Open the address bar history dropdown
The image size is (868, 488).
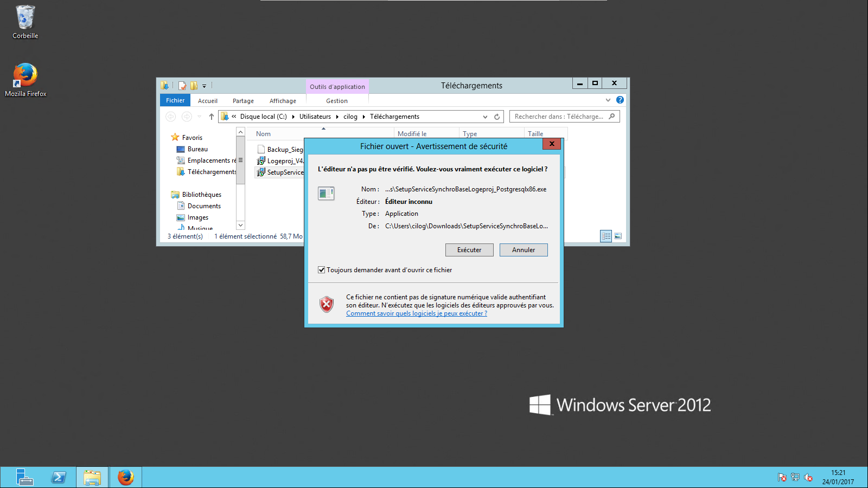pos(485,117)
